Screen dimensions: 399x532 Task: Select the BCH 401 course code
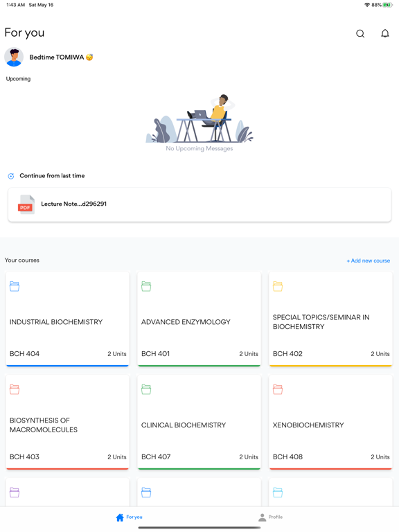(155, 354)
